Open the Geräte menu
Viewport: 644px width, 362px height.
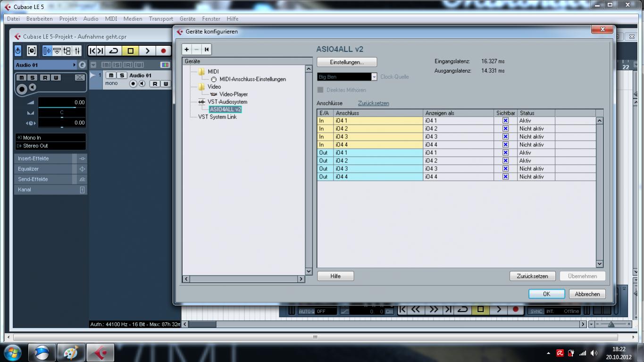[187, 19]
